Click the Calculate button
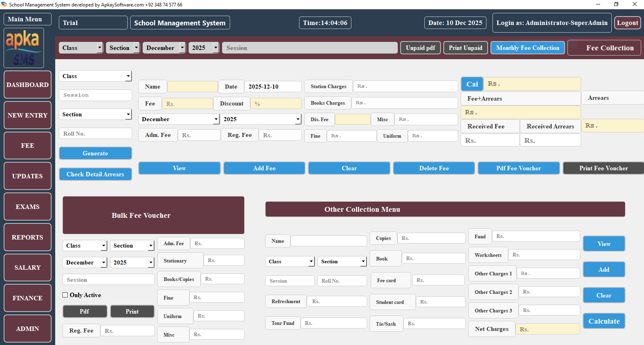Viewport: 644px width, 345px height. tap(604, 321)
